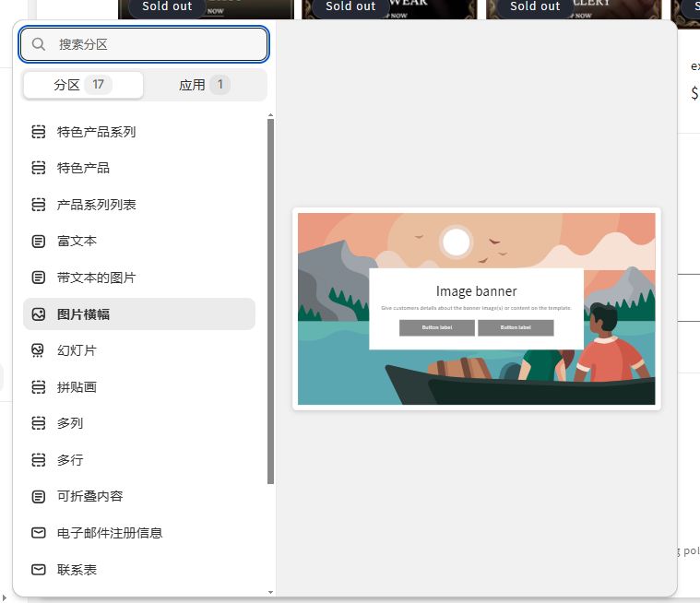
Task: Add the 特色产品系列 section
Action: pos(139,132)
